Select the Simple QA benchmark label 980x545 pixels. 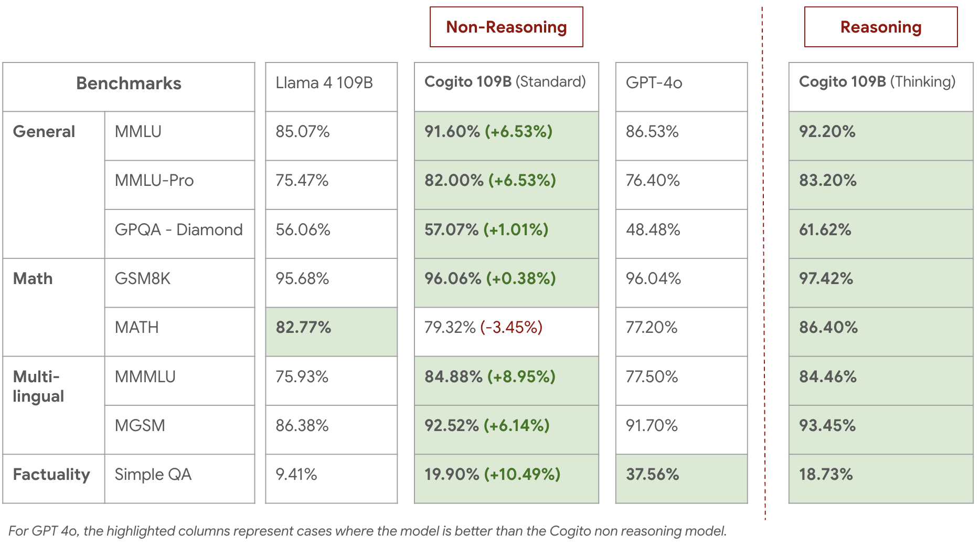(179, 475)
